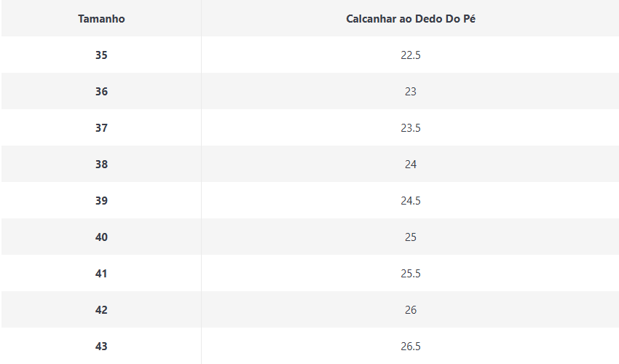Click the 23 measurement value

(411, 91)
